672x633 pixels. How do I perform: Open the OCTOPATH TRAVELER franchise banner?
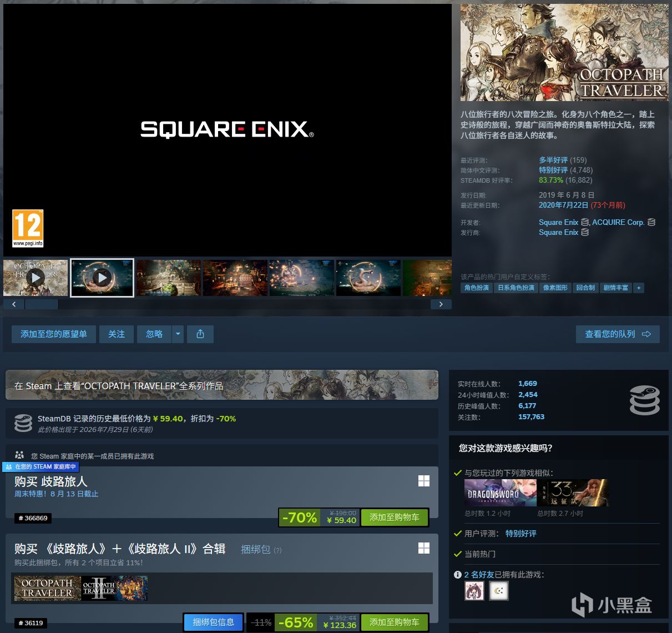(x=222, y=385)
